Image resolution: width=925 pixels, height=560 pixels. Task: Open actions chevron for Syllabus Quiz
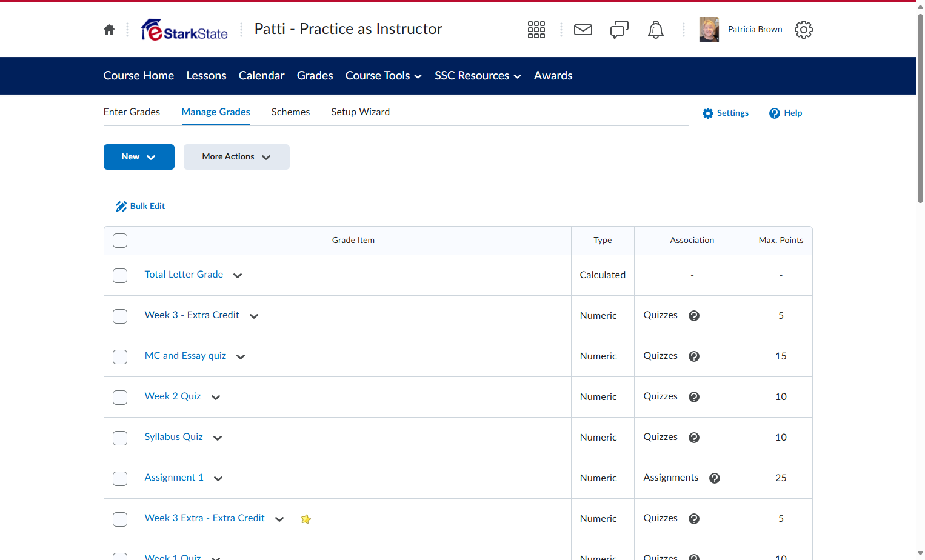click(218, 438)
